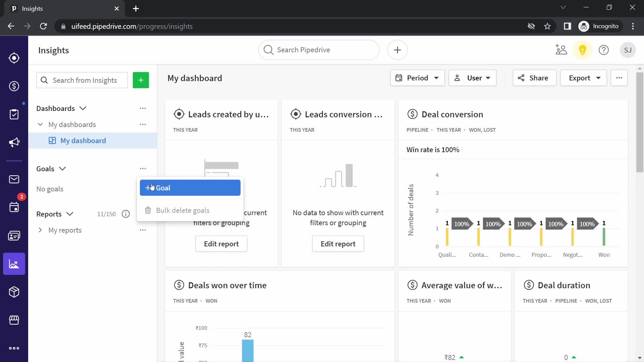Image resolution: width=644 pixels, height=362 pixels.
Task: Click the green add new insight button
Action: [x=141, y=80]
